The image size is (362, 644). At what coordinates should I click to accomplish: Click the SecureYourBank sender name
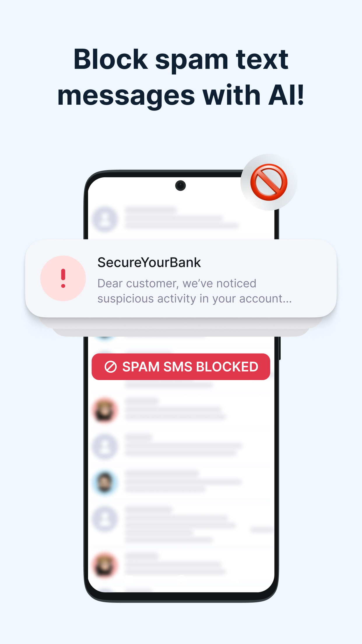[x=149, y=262]
